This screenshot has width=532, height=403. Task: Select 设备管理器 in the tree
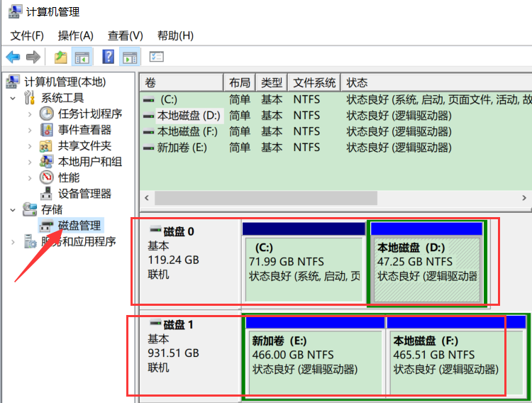(84, 194)
